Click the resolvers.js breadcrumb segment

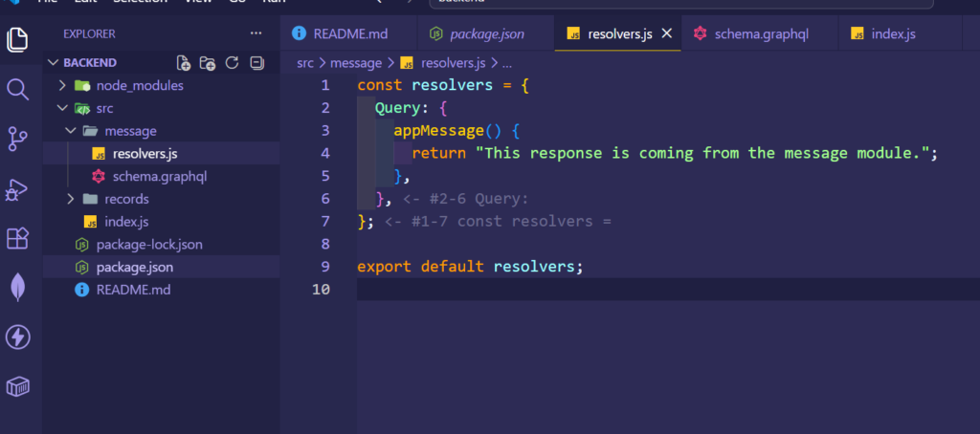pos(442,63)
